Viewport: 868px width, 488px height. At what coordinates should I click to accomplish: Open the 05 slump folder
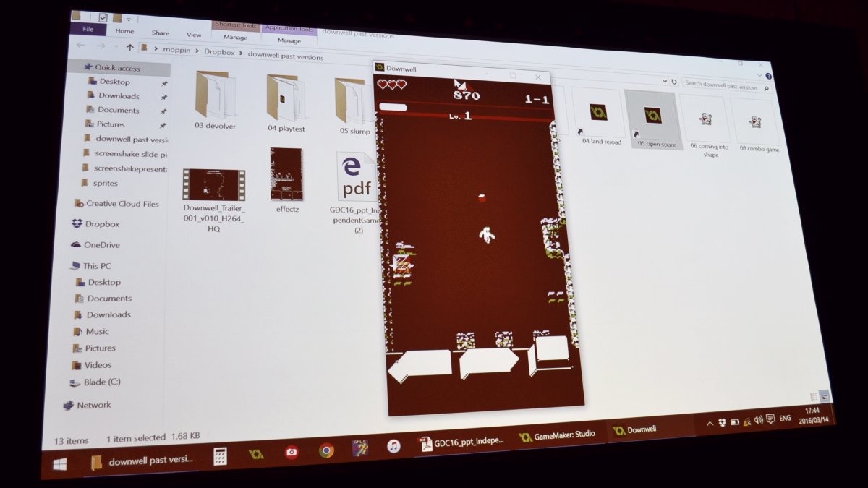354,106
